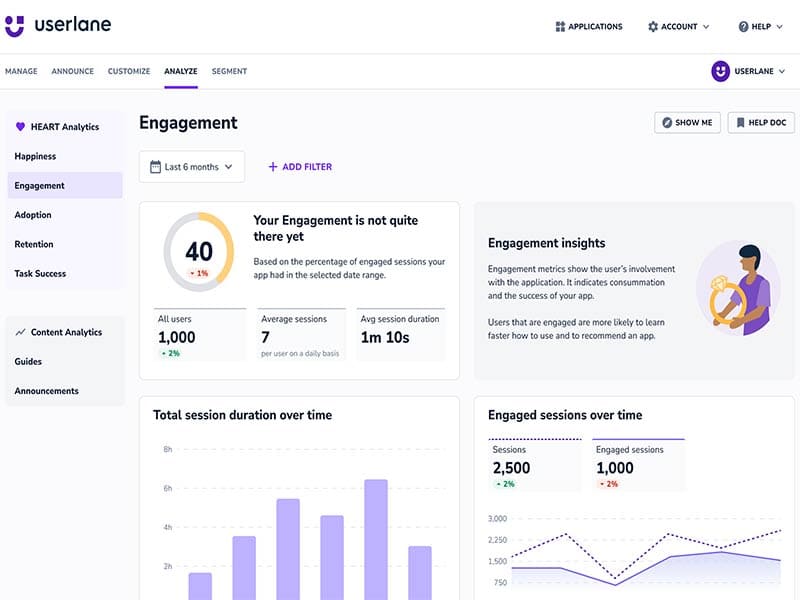The width and height of the screenshot is (800, 600).
Task: Click the calendar icon in date filter
Action: [x=155, y=167]
